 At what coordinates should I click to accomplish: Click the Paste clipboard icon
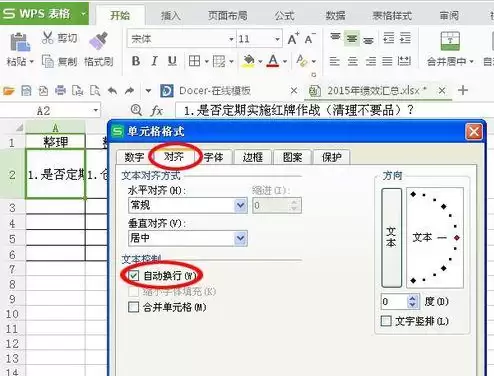[x=20, y=43]
